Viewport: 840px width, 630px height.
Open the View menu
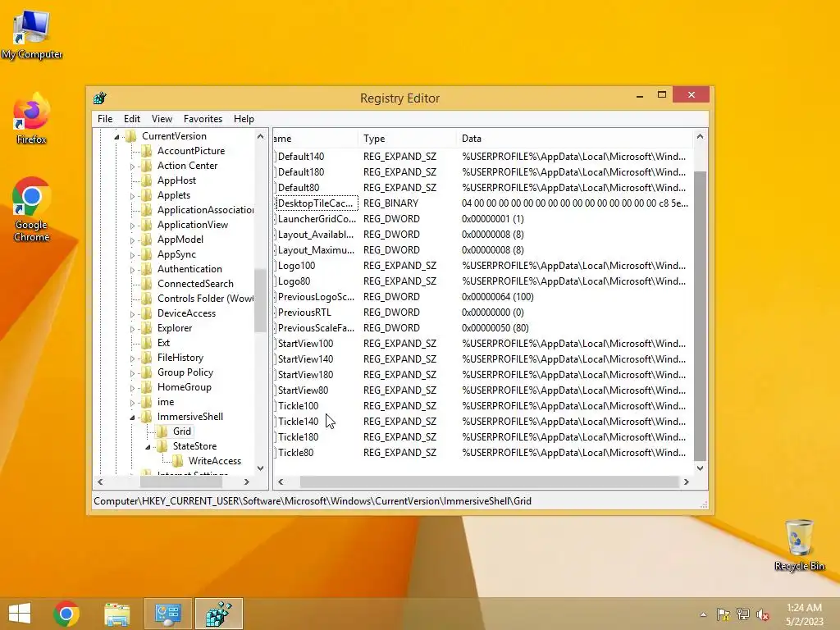(162, 119)
